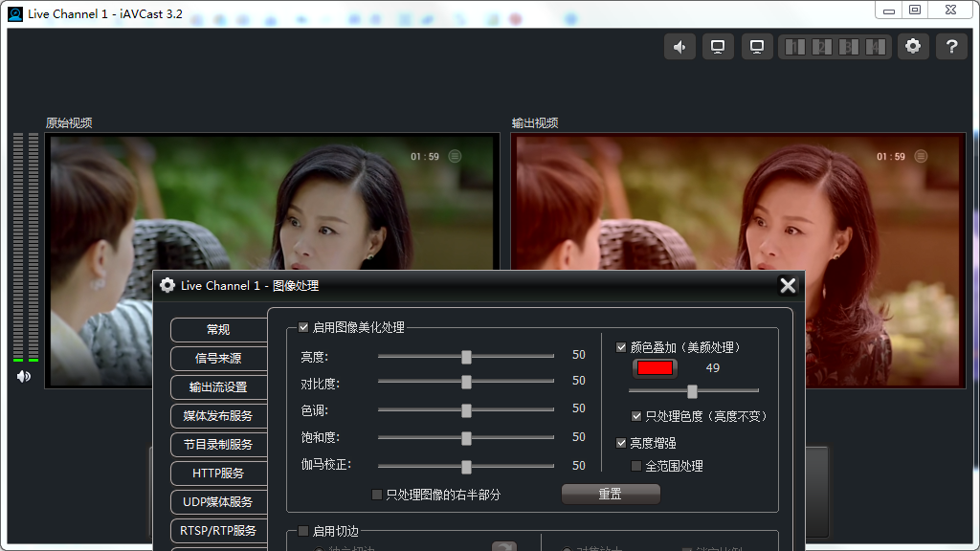Select the channel 3 indicator in the toolbar
Viewport: 980px width, 551px height.
pos(848,47)
